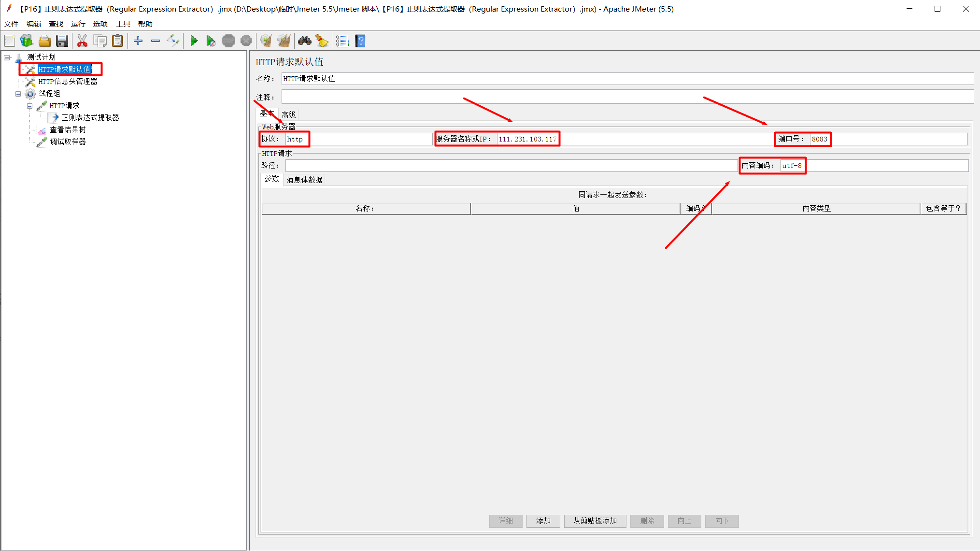The height and width of the screenshot is (551, 980).
Task: Cut selected element with scissors icon
Action: (83, 41)
